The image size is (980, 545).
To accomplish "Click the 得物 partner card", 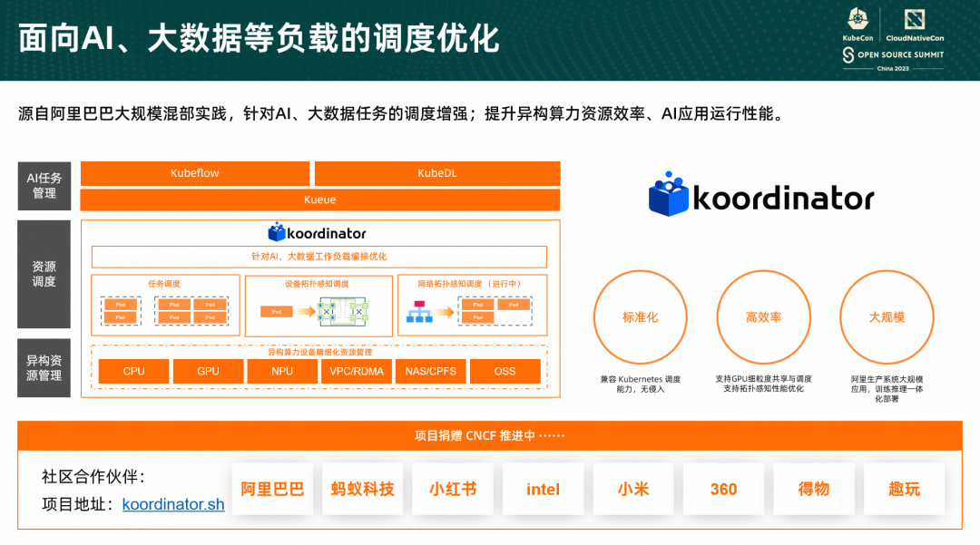I will tap(814, 489).
